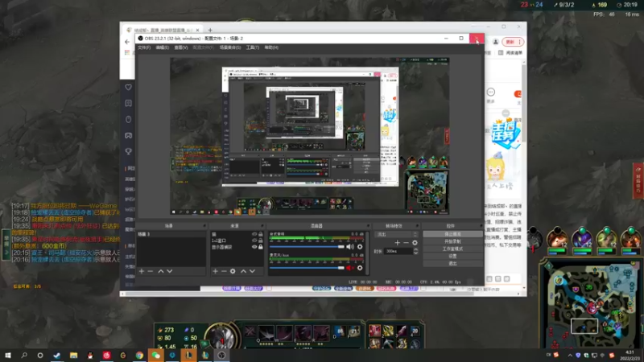
Task: Open the Scene Collection (S) menu in OBS
Action: point(230,47)
